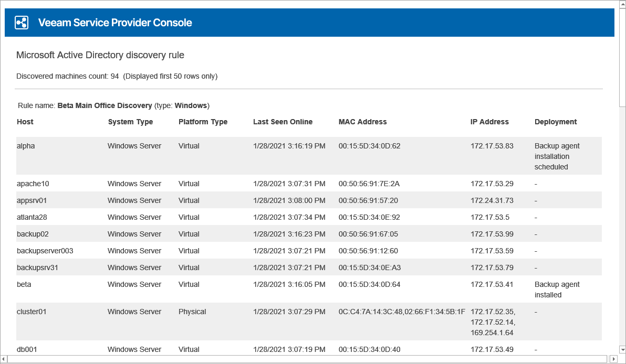Screen dimensions: 626x364
Task: Click the vertical scrollbar thumb
Action: tap(622, 58)
